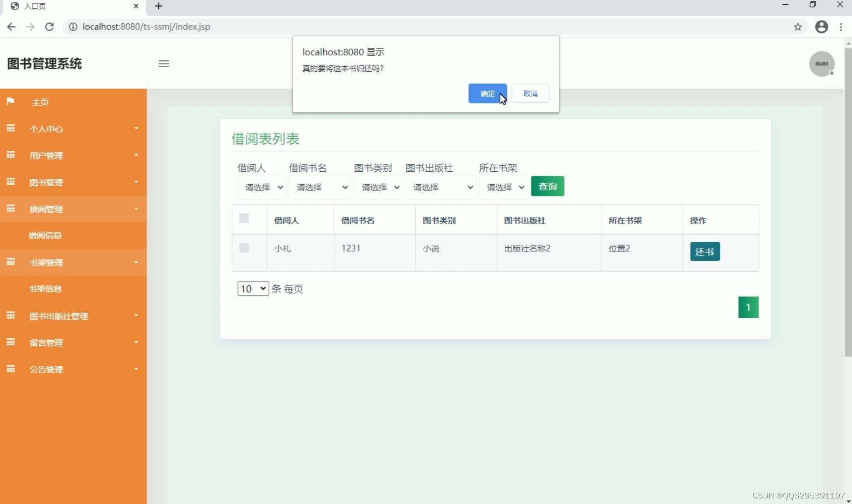Expand the 留言管理 menu arrow
Screen dimensions: 852x504
click(136, 342)
